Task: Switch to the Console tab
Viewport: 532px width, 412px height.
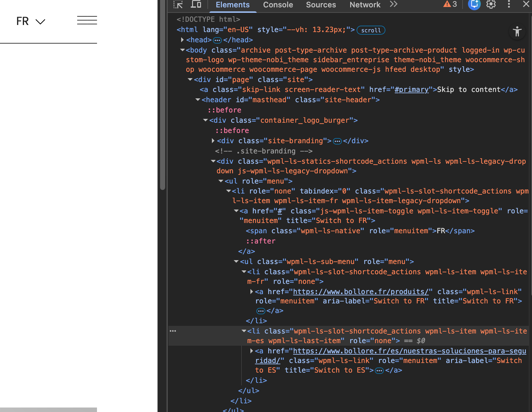Action: (278, 5)
